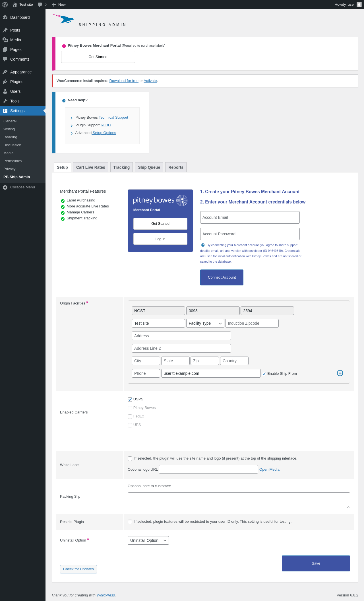Viewport: 364px width, 601px height.
Task: Click Get Started on Merchant Portal card
Action: 160,224
